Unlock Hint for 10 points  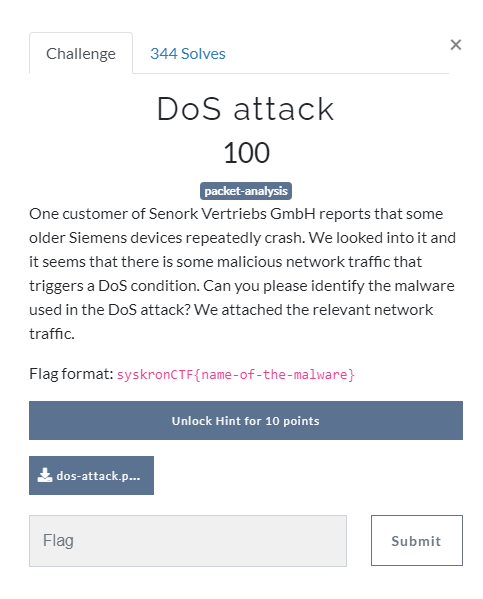point(246,420)
